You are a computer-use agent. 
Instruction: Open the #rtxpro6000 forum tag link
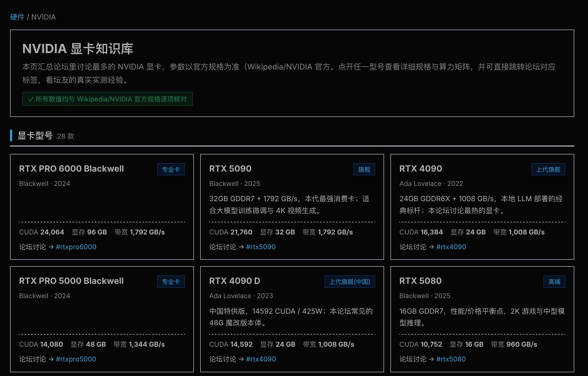[76, 247]
